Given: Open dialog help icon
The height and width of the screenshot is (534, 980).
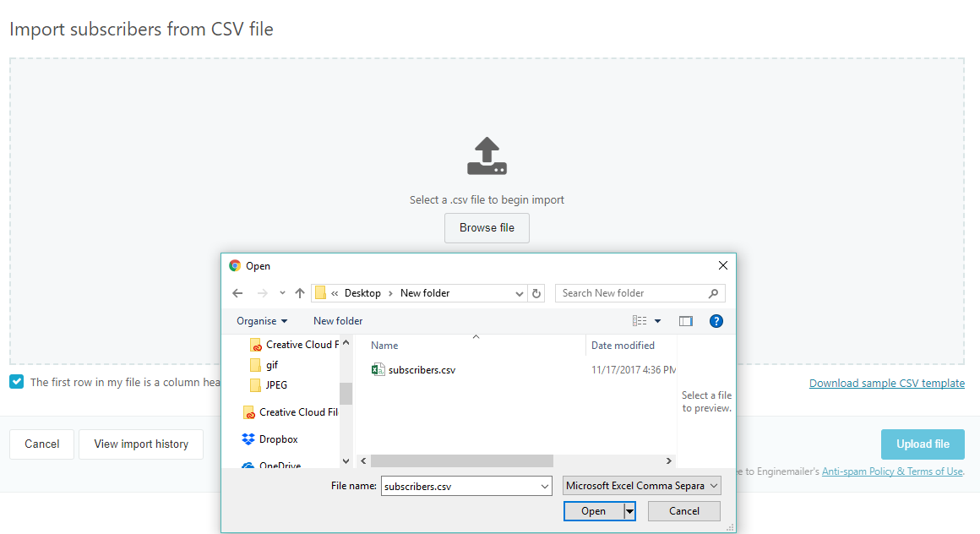Looking at the screenshot, I should (716, 321).
